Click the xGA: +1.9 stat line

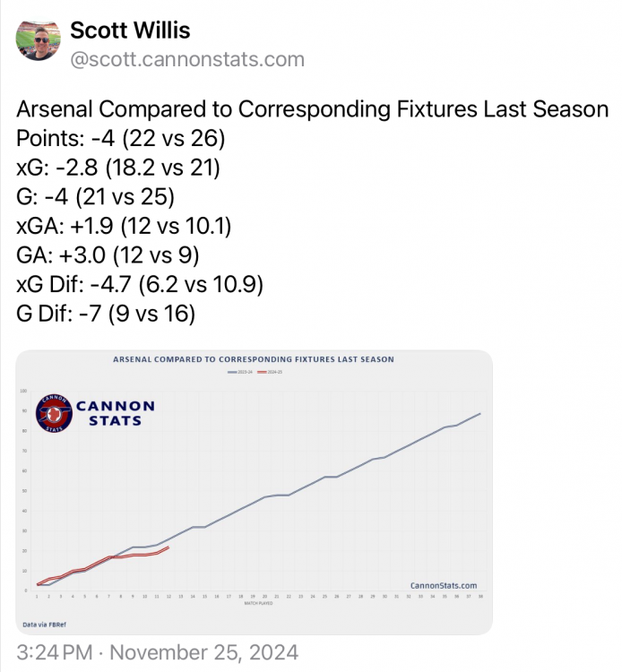tap(124, 227)
